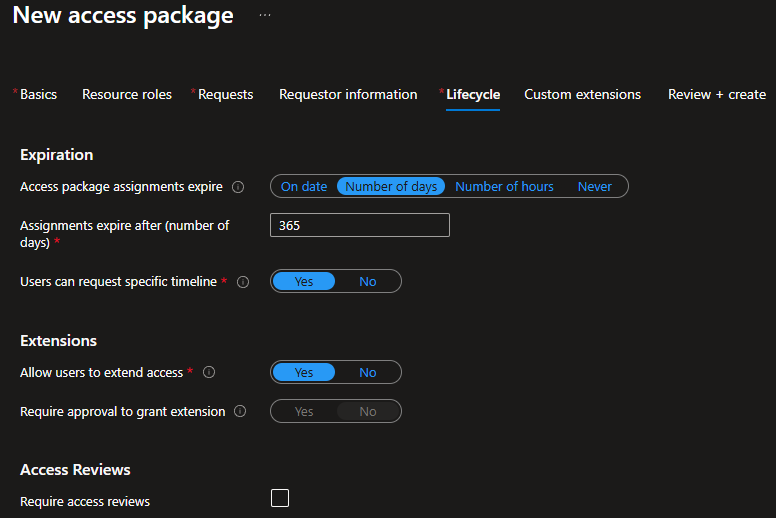This screenshot has width=776, height=518.
Task: Select No for Allow users to extend access
Action: 368,373
